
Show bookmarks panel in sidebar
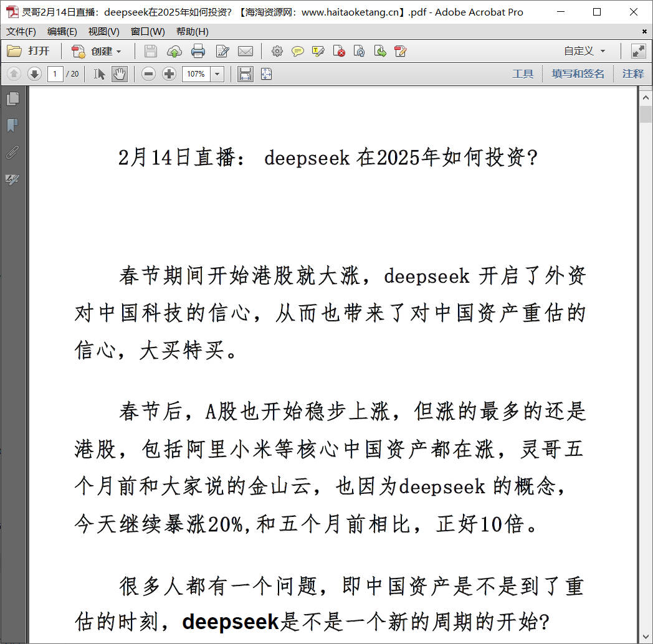point(13,125)
